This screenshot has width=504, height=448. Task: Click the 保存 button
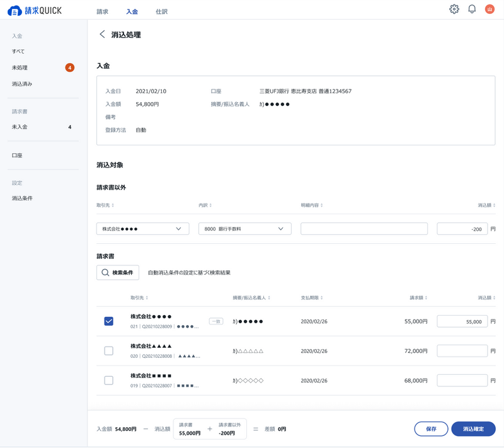click(x=431, y=429)
